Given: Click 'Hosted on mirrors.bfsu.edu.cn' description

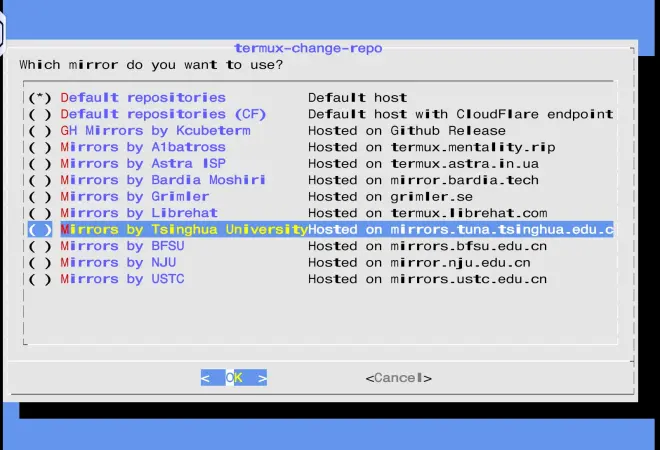Looking at the screenshot, I should (428, 245).
